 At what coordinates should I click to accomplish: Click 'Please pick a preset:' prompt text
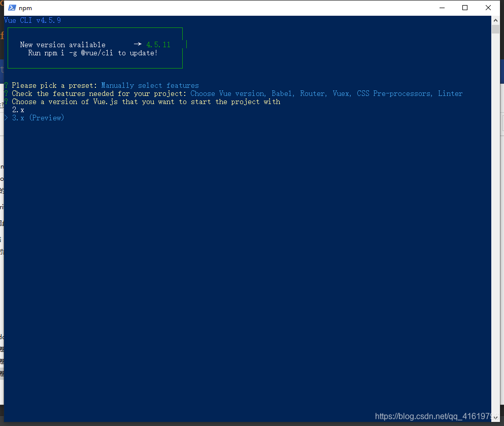click(54, 85)
